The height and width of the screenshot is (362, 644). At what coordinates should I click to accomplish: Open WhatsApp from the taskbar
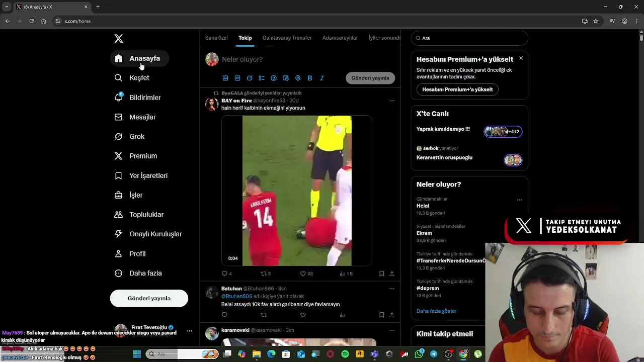tap(419, 354)
